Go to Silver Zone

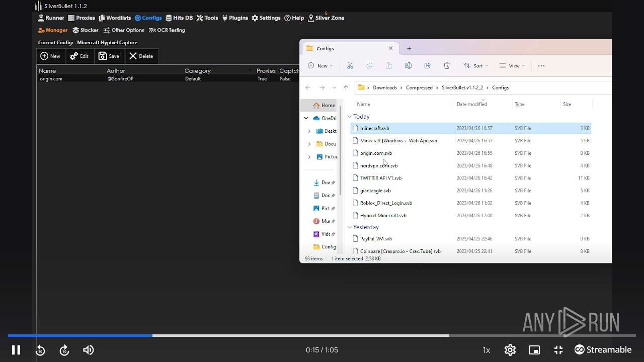pyautogui.click(x=326, y=18)
